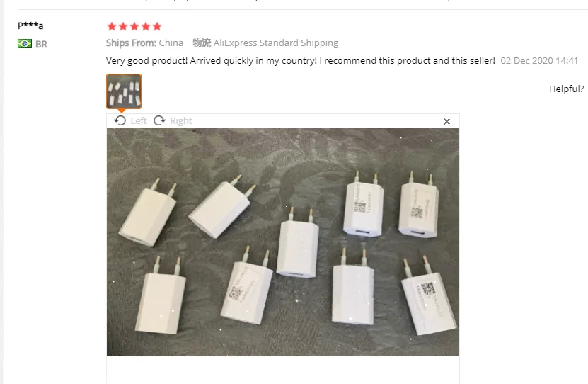Click the enlarged photo of white chargers
This screenshot has height=384, width=588.
click(283, 242)
